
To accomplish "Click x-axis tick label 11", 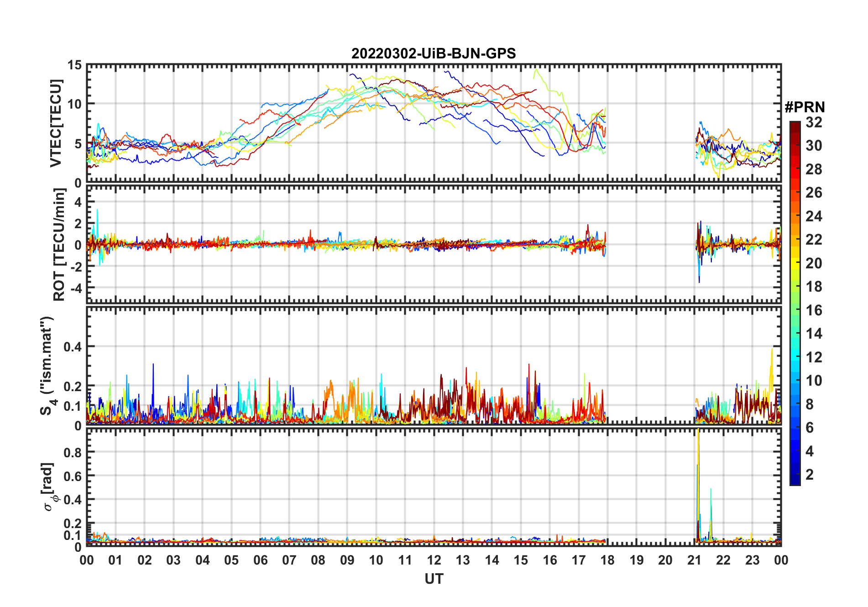I will pyautogui.click(x=405, y=560).
